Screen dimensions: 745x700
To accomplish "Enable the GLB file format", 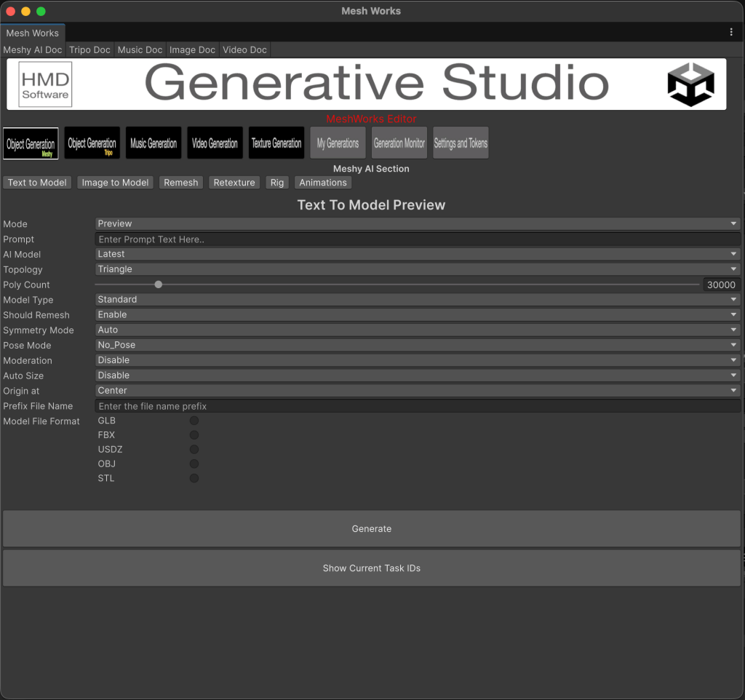I will [x=194, y=421].
